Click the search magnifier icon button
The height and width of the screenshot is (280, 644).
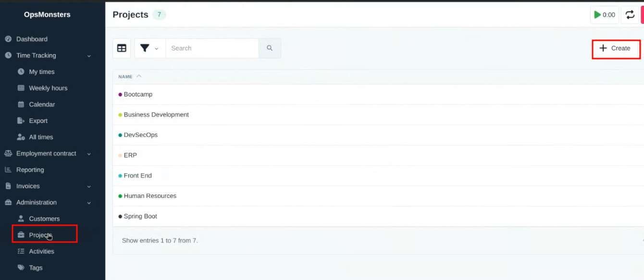[x=270, y=48]
